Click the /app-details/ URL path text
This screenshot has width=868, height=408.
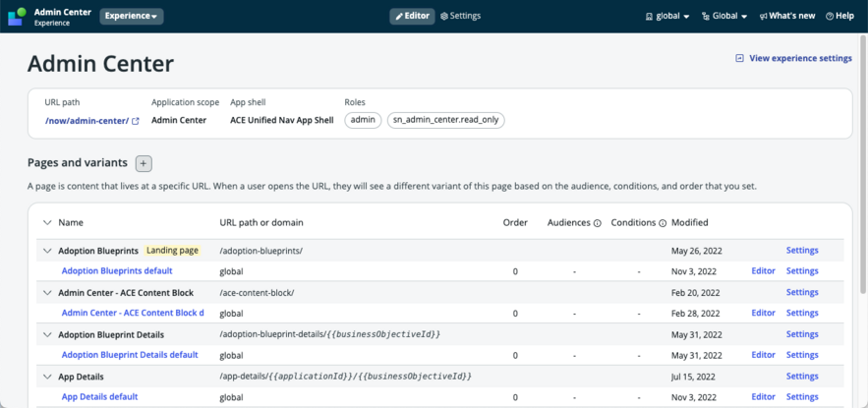tap(345, 377)
